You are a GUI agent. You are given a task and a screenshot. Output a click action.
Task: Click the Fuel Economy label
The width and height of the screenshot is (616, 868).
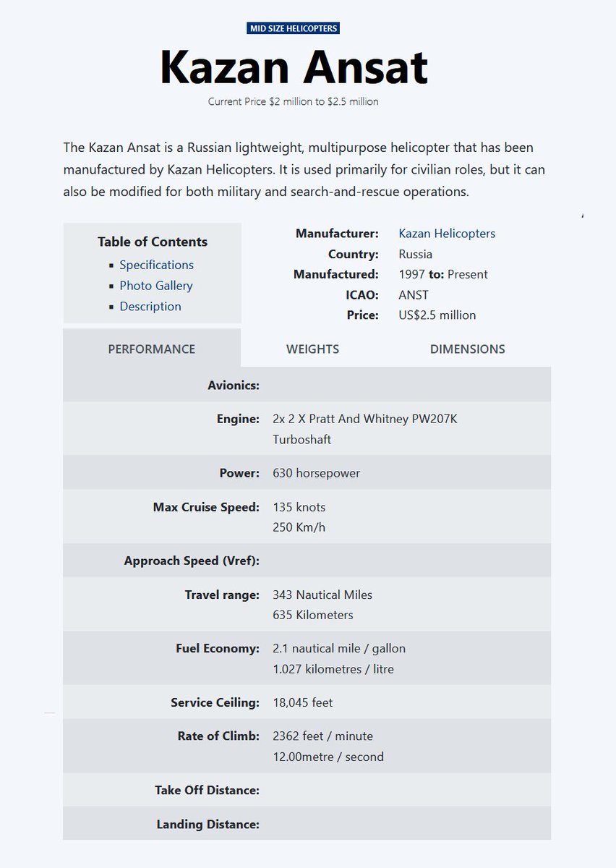[218, 648]
